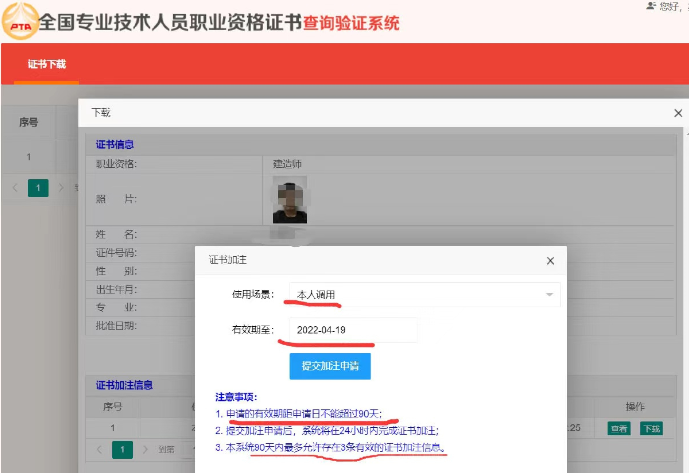The height and width of the screenshot is (473, 689).
Task: Select page 1 in background list pagination
Action: pyautogui.click(x=38, y=187)
